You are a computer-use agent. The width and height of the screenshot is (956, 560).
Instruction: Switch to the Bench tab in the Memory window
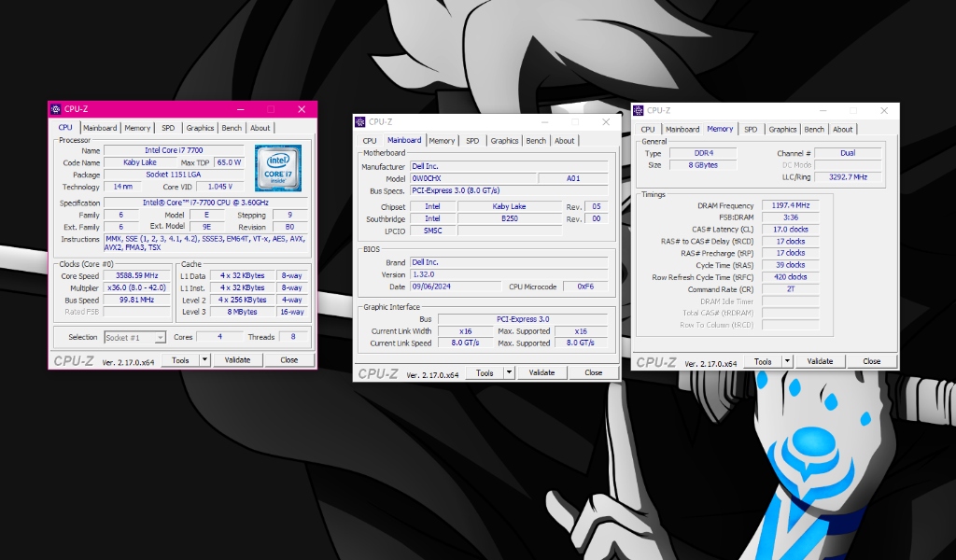[814, 129]
